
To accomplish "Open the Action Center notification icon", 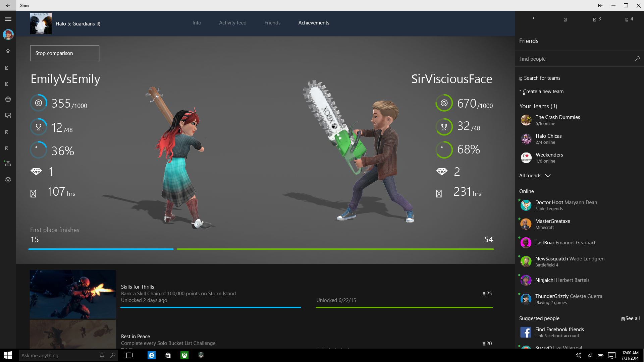I will pos(612,355).
